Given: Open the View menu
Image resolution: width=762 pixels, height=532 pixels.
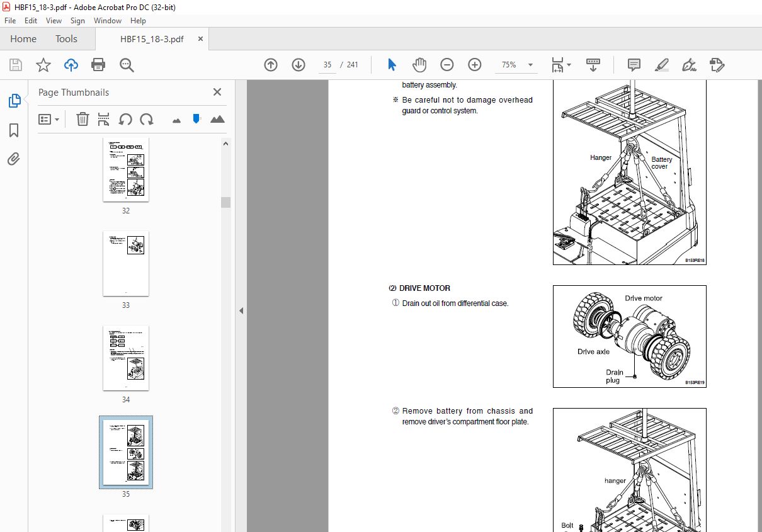Looking at the screenshot, I should 54,21.
